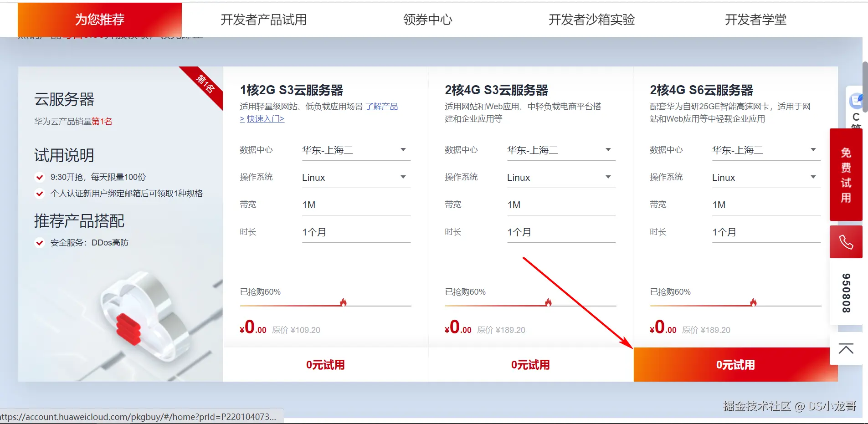Click the 已抢购60% progress bar in 1核2G S3 card

point(325,305)
